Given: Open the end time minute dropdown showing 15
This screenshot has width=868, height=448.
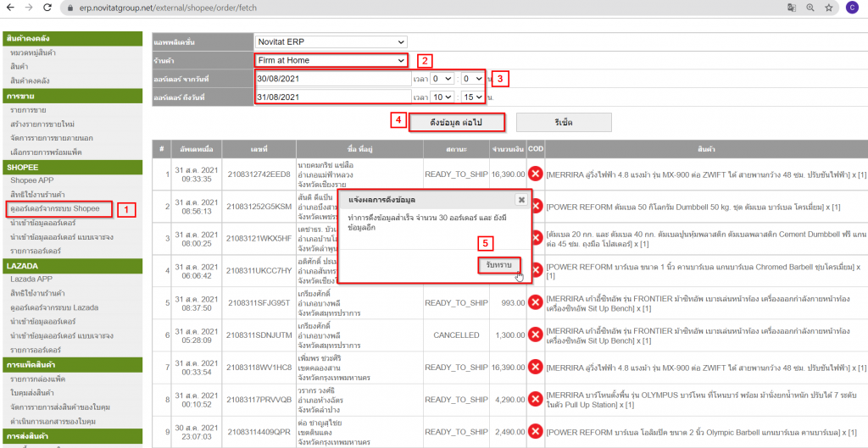Looking at the screenshot, I should pyautogui.click(x=473, y=97).
